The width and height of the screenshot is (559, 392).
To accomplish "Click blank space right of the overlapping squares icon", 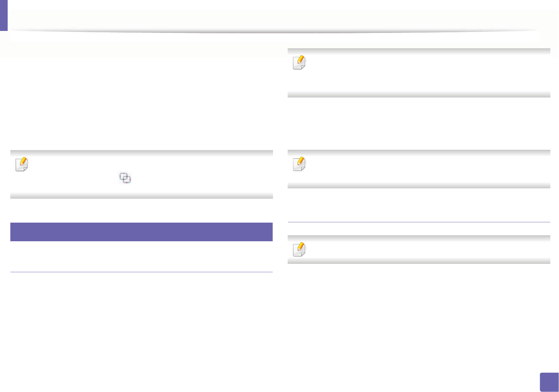I will coord(200,178).
